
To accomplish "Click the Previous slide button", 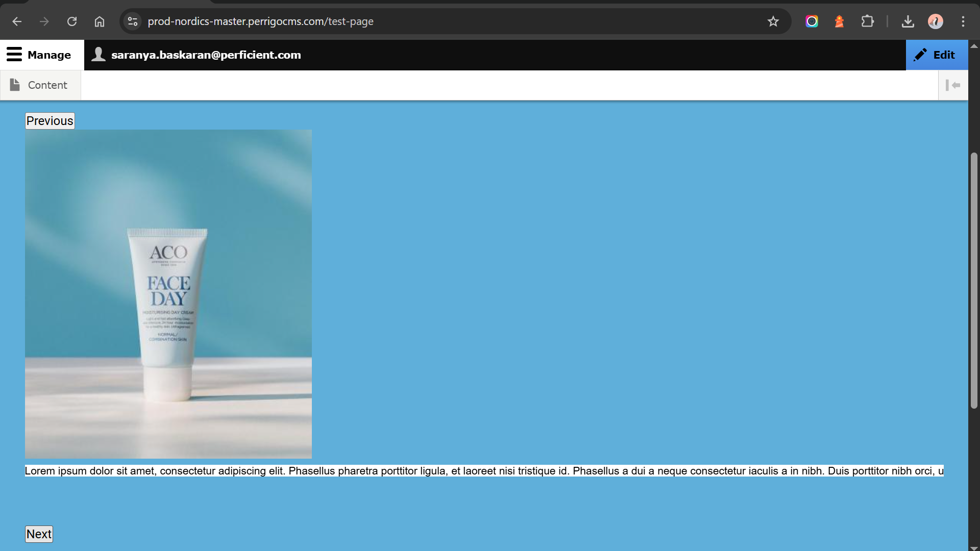I will coord(50,121).
